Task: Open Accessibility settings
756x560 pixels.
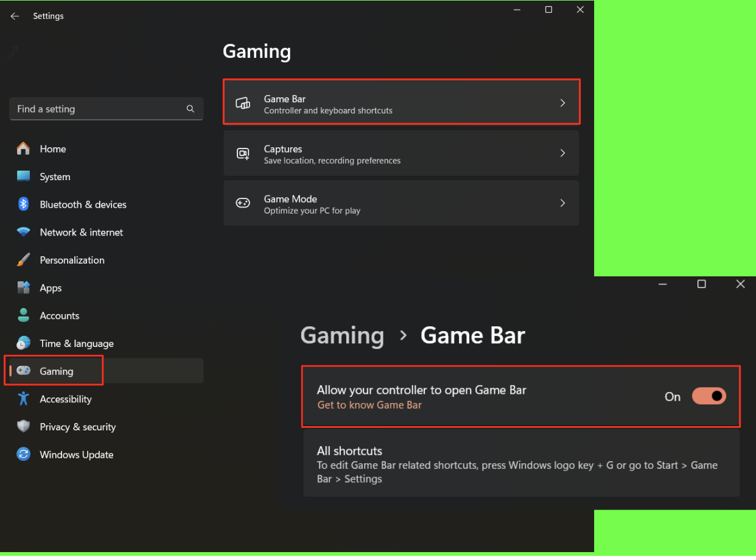Action: coord(65,399)
